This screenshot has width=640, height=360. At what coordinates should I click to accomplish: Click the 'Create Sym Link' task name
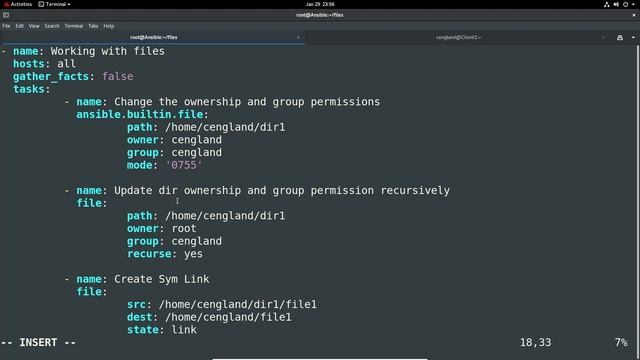162,279
